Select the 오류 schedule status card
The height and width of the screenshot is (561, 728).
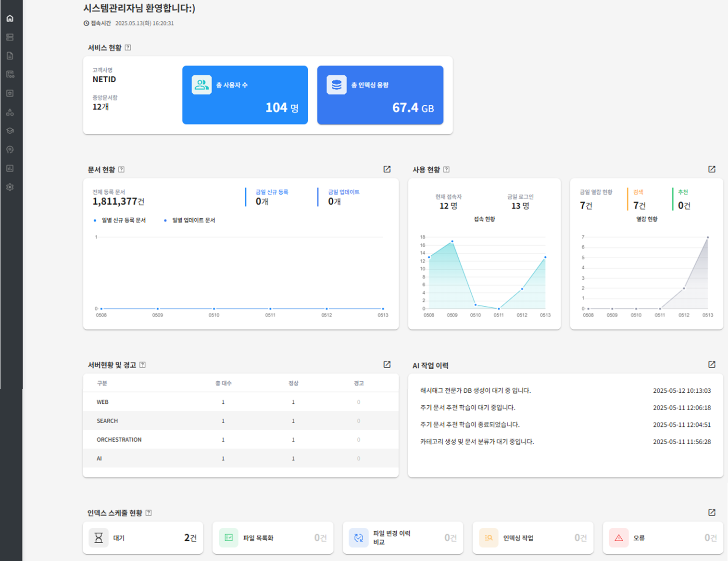[663, 537]
